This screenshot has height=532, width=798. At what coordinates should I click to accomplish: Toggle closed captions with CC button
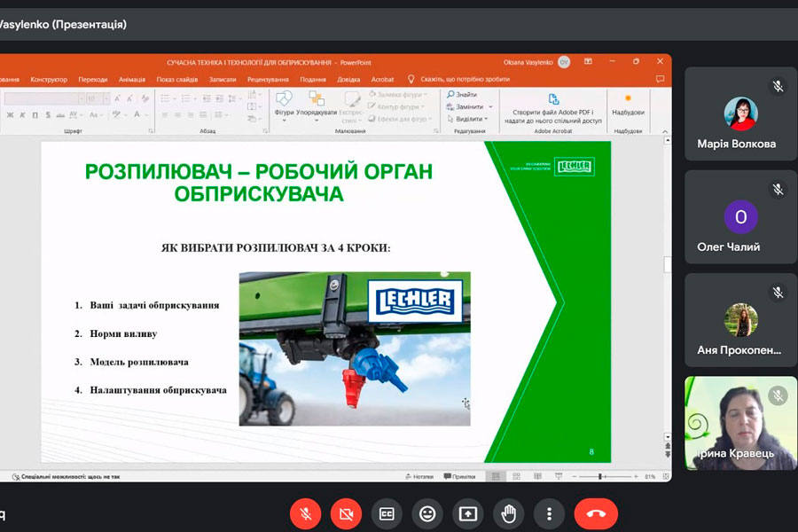(387, 513)
